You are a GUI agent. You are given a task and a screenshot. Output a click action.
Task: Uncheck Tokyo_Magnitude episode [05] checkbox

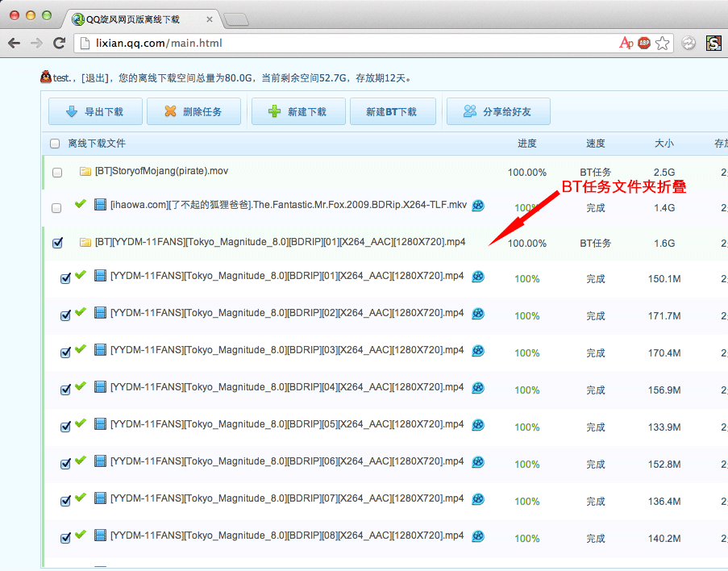[65, 427]
